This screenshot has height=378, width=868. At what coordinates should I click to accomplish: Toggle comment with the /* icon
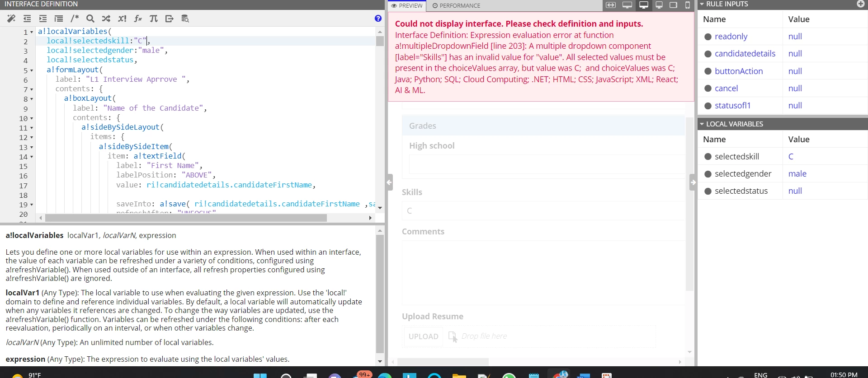click(x=75, y=19)
